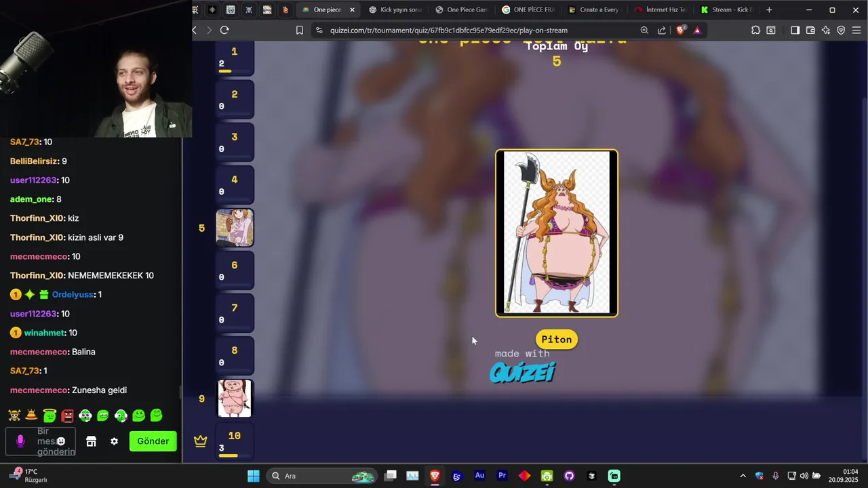The height and width of the screenshot is (488, 868).
Task: Open the volume speaker tray icon
Action: point(804,476)
